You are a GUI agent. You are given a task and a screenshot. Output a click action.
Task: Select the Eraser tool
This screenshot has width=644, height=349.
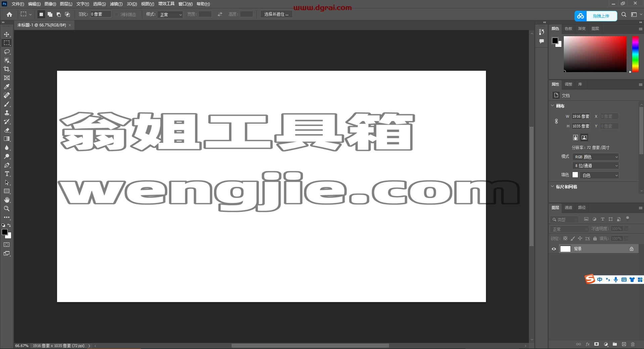point(7,130)
